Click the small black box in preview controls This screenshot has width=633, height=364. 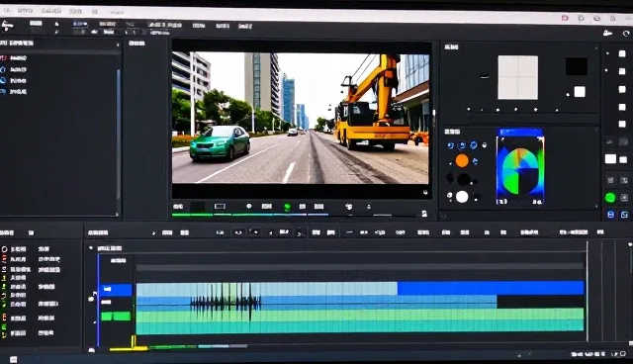click(x=198, y=207)
